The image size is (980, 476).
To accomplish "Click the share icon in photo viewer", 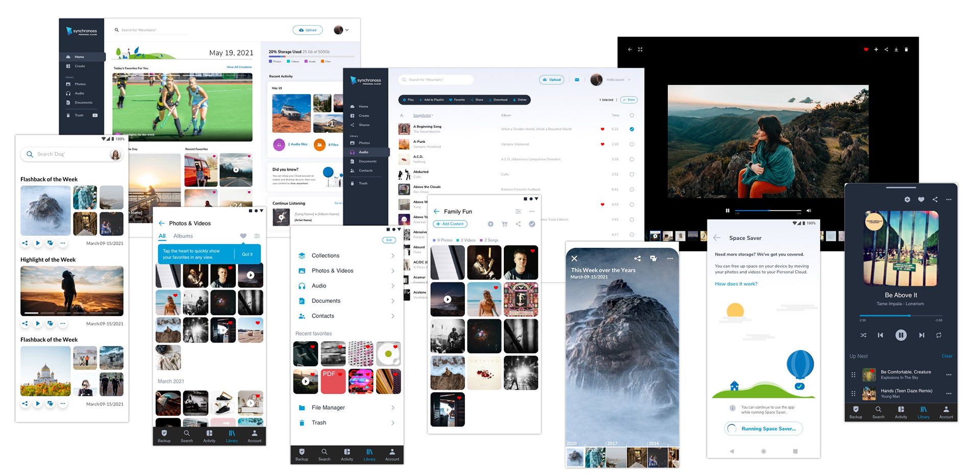I will [x=886, y=50].
